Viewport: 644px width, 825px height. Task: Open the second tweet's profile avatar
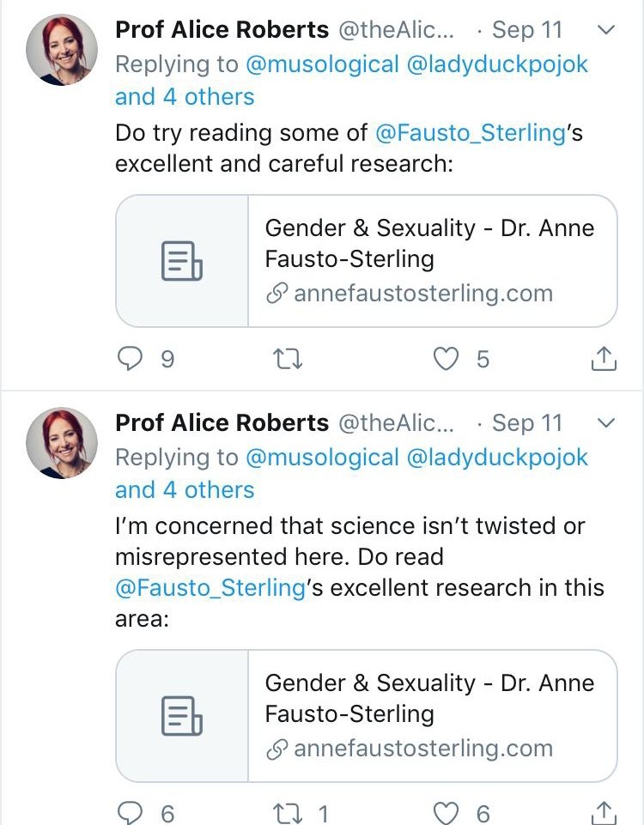(x=62, y=442)
